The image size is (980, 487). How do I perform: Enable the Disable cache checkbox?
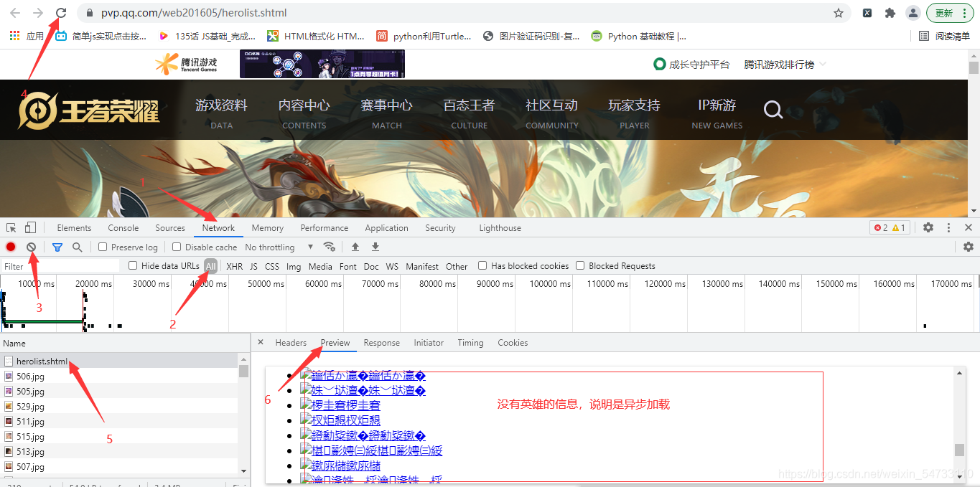click(x=177, y=247)
